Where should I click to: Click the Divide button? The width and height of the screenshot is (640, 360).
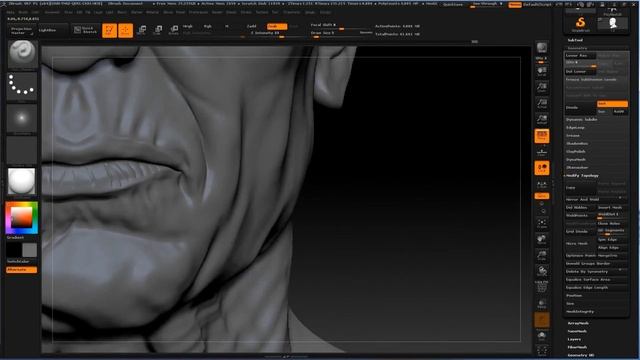(580, 107)
